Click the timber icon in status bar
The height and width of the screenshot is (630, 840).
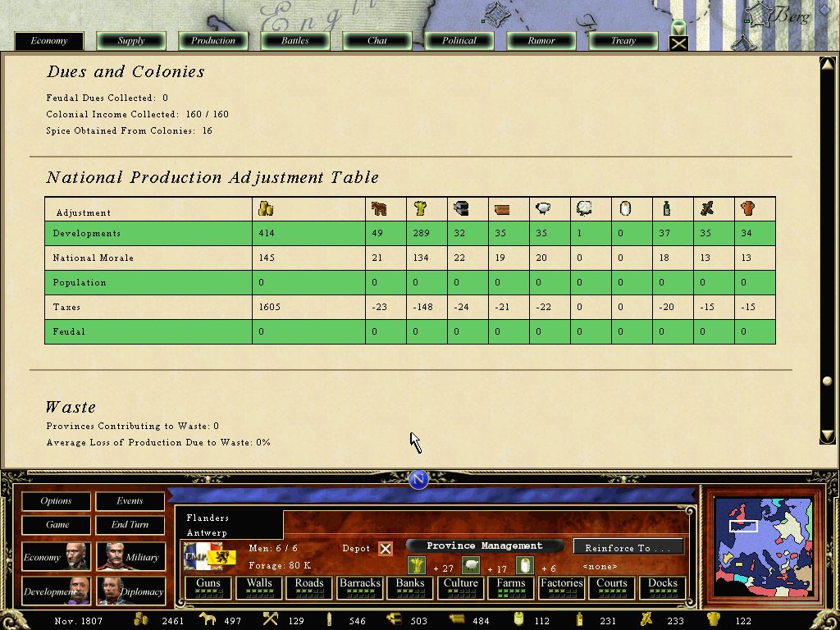tap(456, 620)
